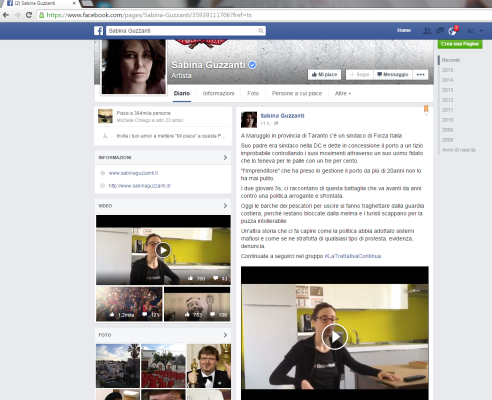Open the post options dropdown arrow
492x400 pixels.
[426, 114]
